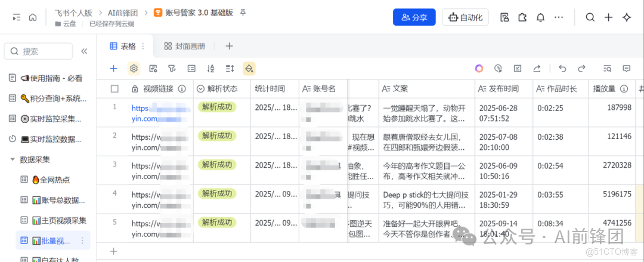Click info icon on 播放量 column
This screenshot has height=262, width=644.
(624, 89)
